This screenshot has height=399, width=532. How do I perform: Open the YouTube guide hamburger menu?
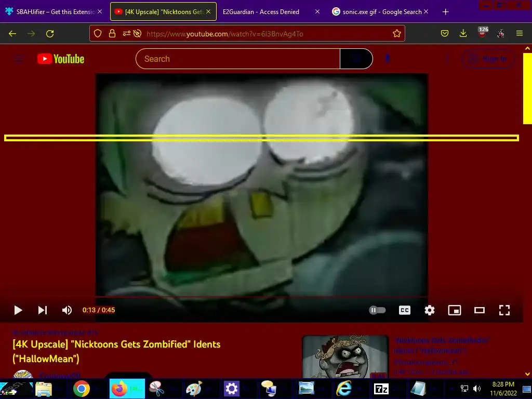coord(19,59)
